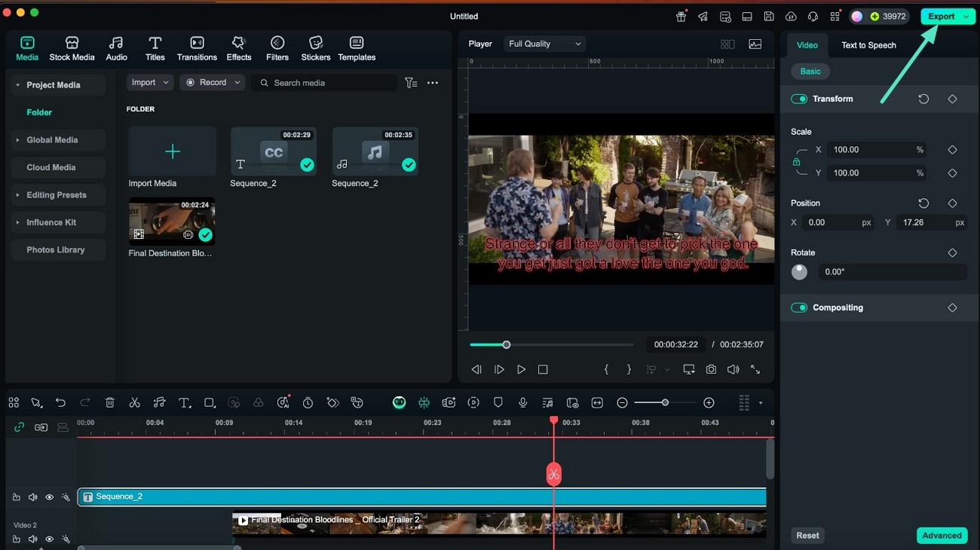The width and height of the screenshot is (980, 550).
Task: Open Photos Library in the sidebar
Action: [56, 250]
